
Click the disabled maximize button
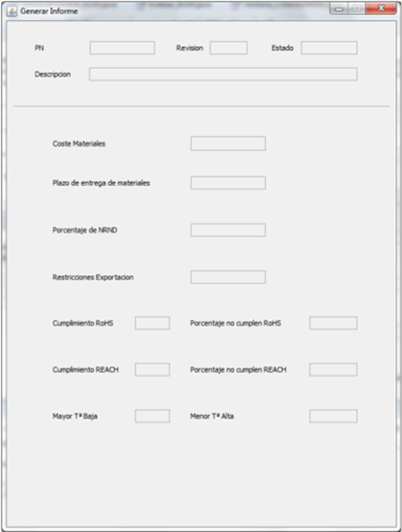356,8
